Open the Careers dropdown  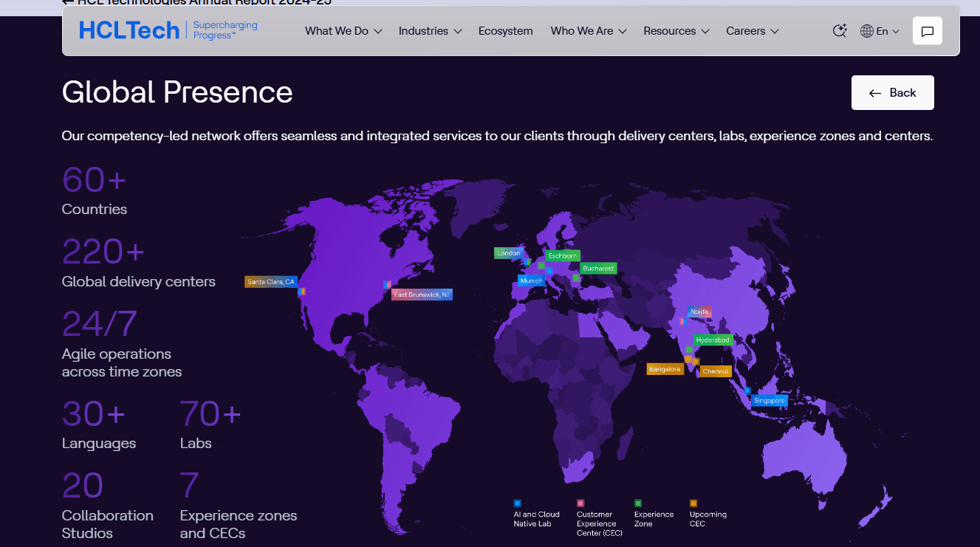[x=753, y=31]
